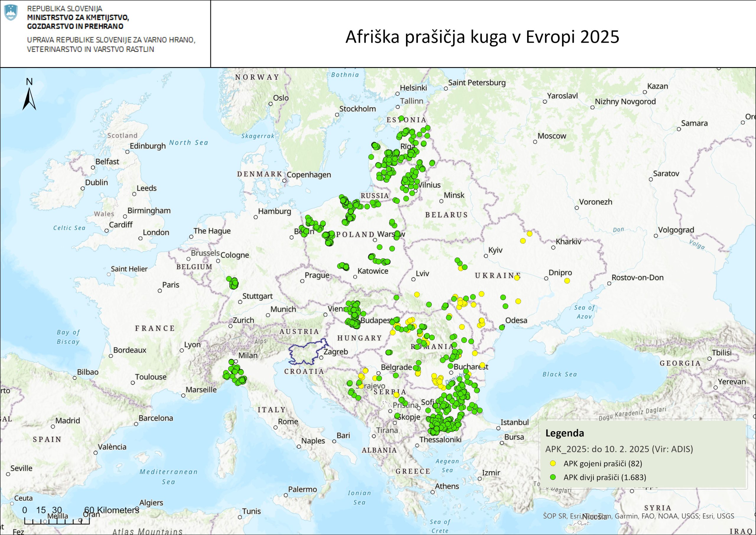Click the 'Istanbul' city label
This screenshot has width=756, height=535.
[x=515, y=422]
